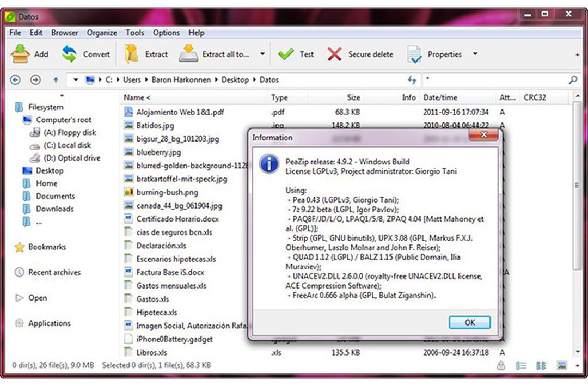
Task: Open the Browser menu
Action: tap(65, 33)
